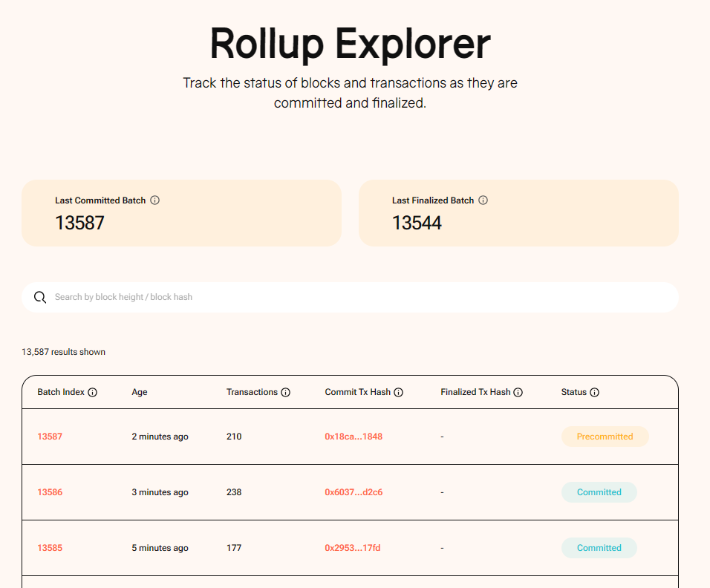Image resolution: width=710 pixels, height=588 pixels.
Task: Click info icon next to Finalized Tx Hash header
Action: (518, 393)
